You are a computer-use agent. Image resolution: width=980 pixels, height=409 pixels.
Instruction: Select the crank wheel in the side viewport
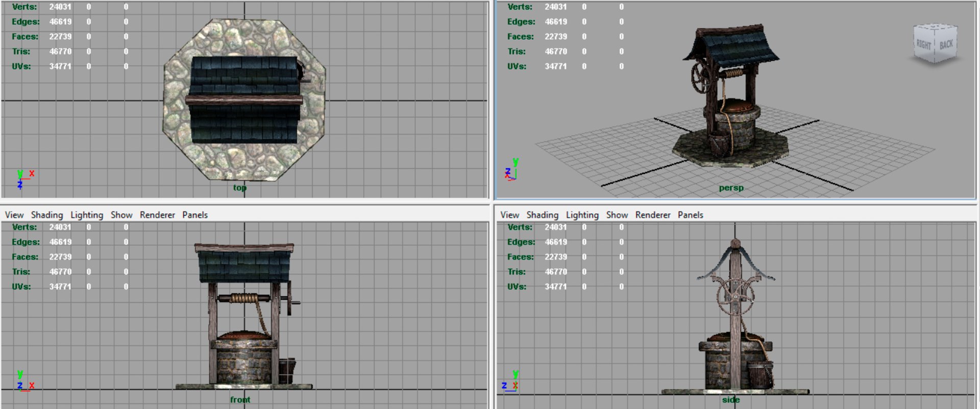coord(735,297)
